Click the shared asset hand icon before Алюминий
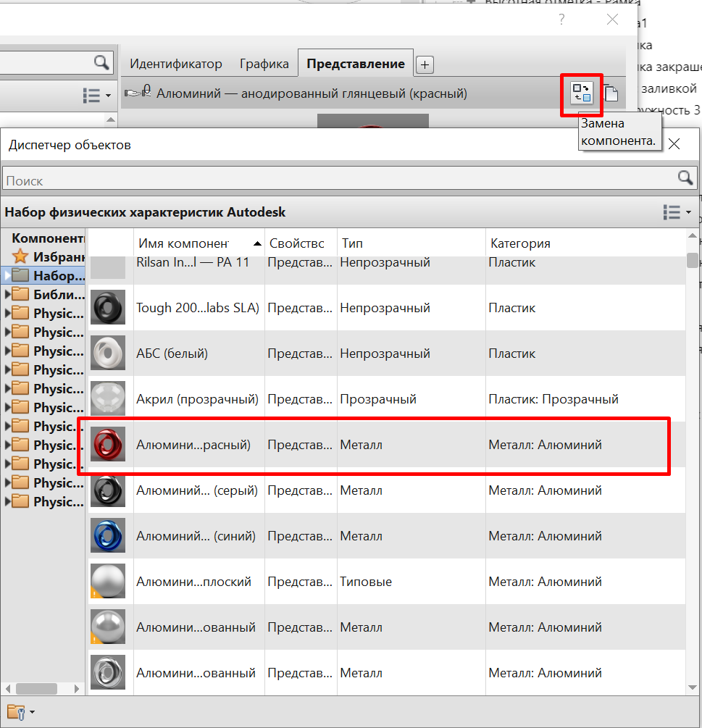The image size is (702, 728). click(x=138, y=91)
